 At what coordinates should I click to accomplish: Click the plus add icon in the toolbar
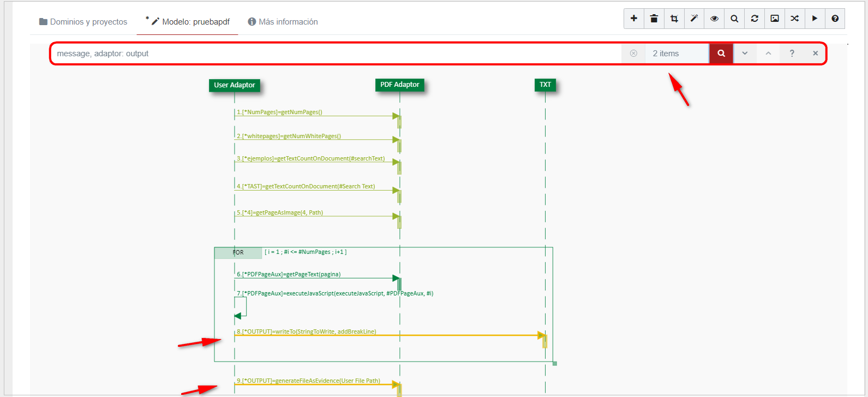tap(634, 19)
